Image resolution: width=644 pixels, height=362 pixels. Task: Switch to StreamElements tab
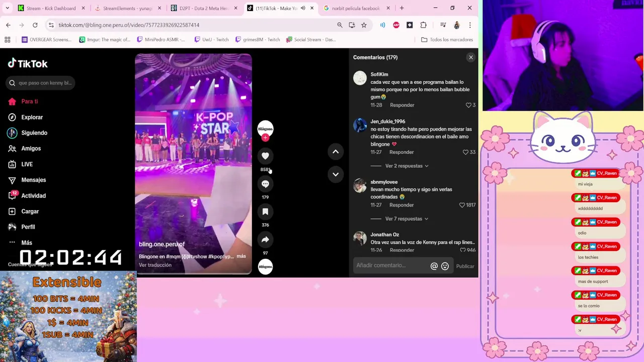pos(128,8)
